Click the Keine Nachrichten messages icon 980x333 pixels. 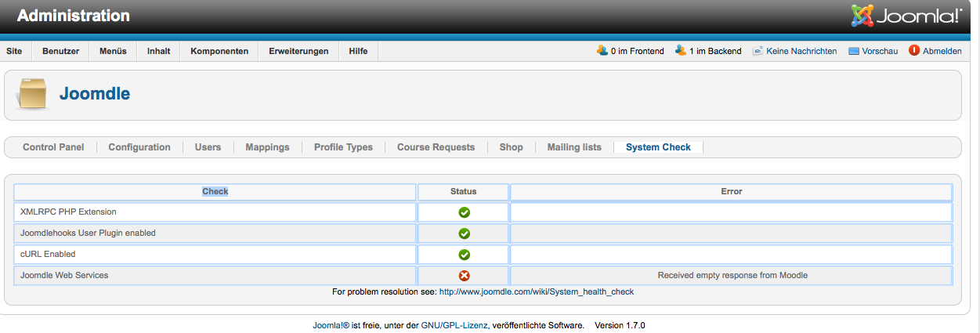758,51
